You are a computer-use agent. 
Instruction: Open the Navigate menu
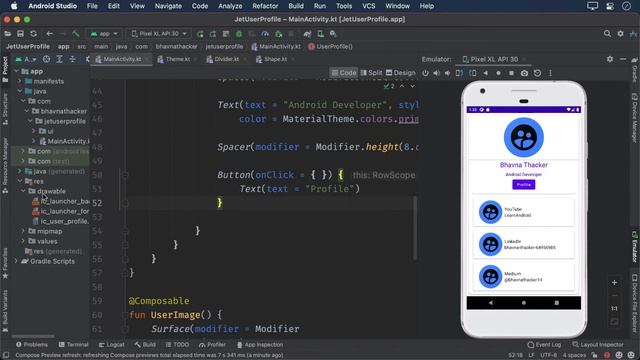coord(168,6)
